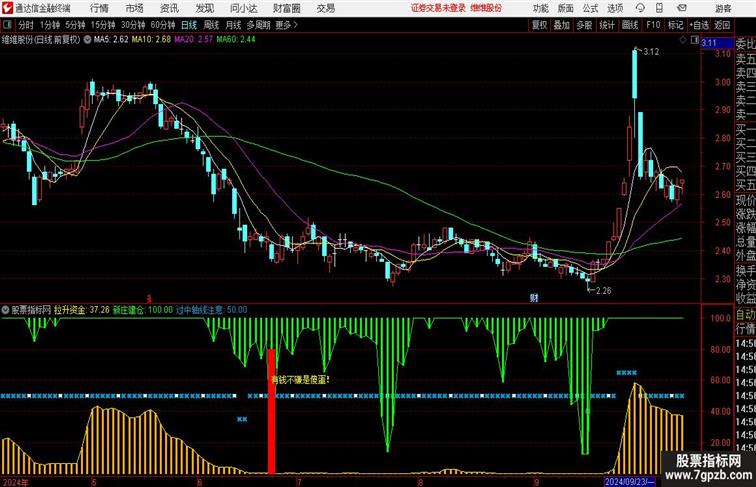Toggle the side panel icon beside 3.11
This screenshot has height=487, width=756.
click(x=695, y=40)
